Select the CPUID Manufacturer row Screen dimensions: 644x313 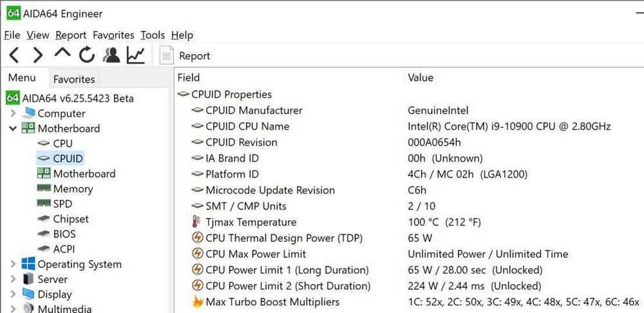click(x=410, y=111)
